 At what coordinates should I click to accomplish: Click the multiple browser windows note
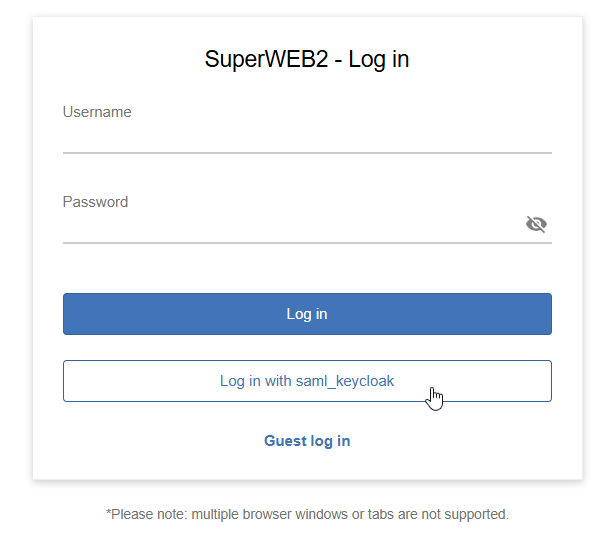click(306, 515)
